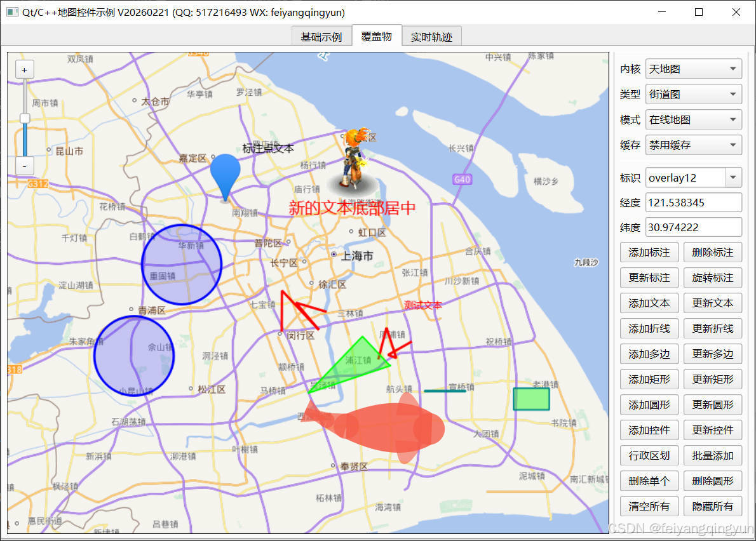
Task: Click the zoom slider handle on map
Action: (25, 119)
